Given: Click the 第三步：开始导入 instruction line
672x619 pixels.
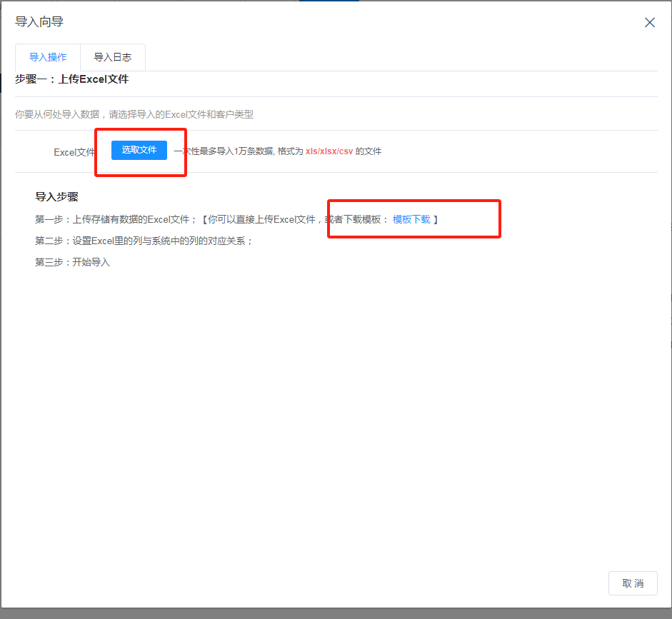Looking at the screenshot, I should point(73,262).
